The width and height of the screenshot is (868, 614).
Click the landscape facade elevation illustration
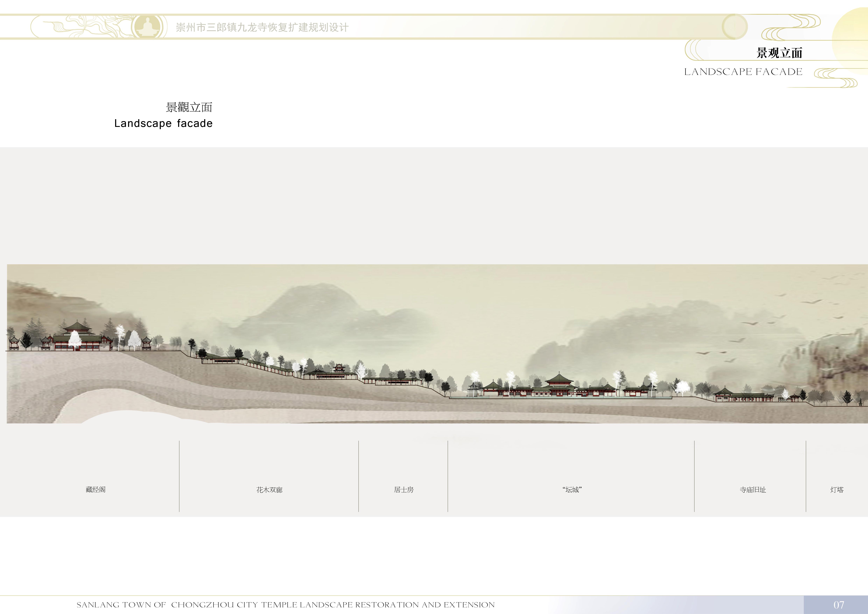coord(437,344)
